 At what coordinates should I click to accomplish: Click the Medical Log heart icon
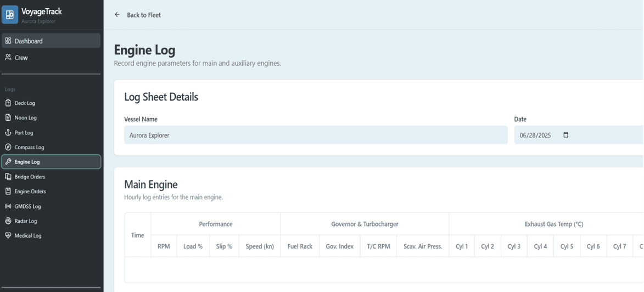[8, 235]
